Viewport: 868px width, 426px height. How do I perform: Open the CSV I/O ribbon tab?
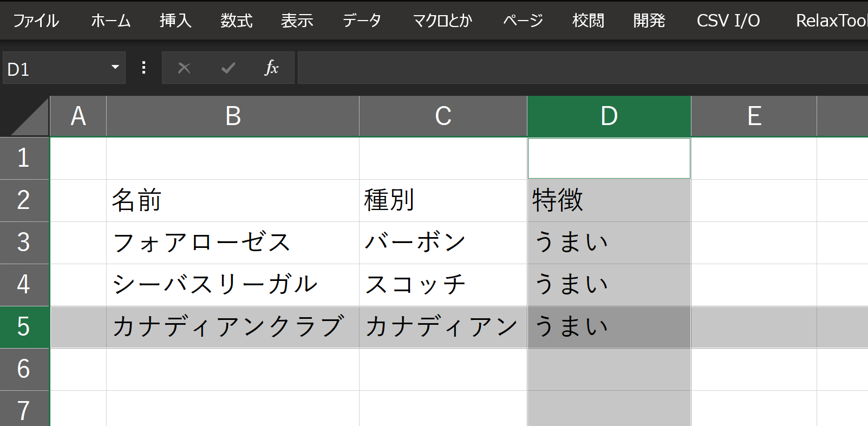[728, 21]
